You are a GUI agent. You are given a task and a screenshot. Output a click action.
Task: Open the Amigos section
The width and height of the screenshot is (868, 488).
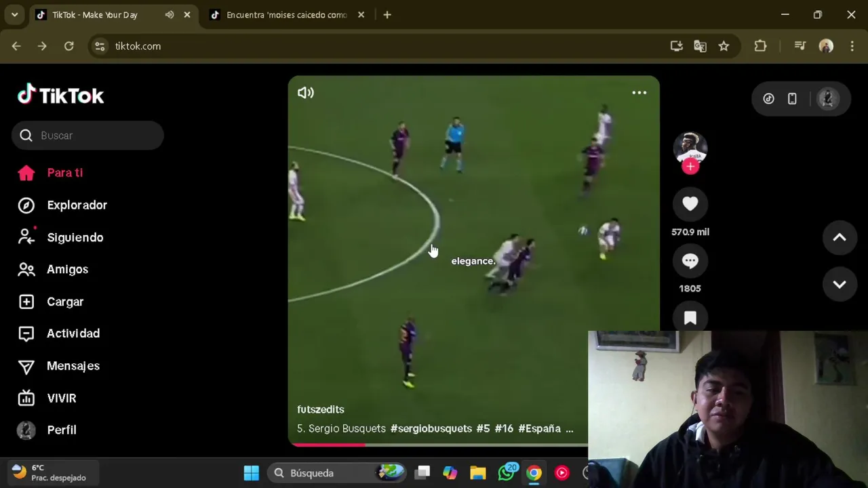pyautogui.click(x=53, y=269)
